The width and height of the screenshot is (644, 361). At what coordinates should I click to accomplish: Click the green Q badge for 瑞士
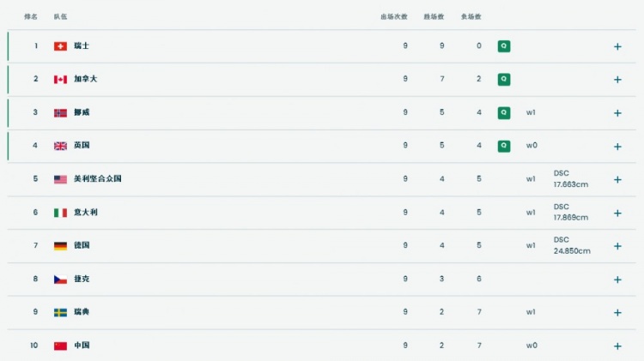[504, 46]
